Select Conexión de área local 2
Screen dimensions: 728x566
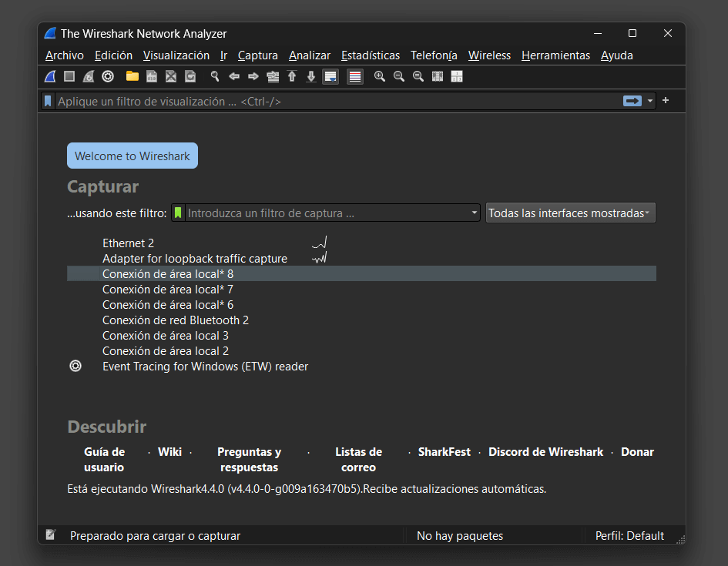click(x=361, y=350)
